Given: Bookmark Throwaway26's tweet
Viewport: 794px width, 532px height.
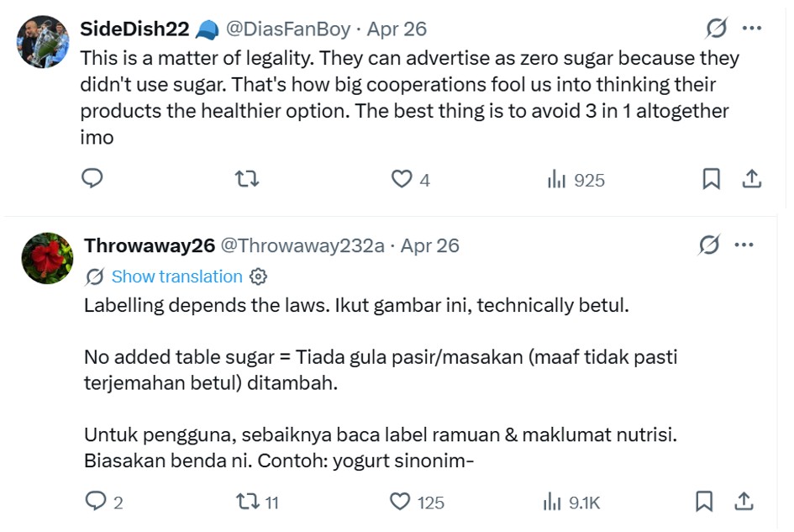Looking at the screenshot, I should click(x=704, y=502).
